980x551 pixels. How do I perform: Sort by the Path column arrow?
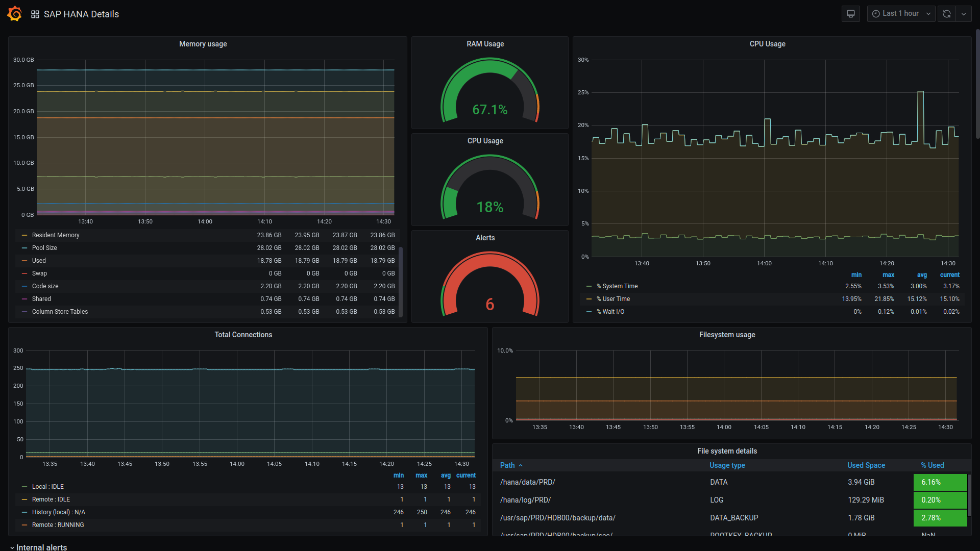[x=521, y=465]
